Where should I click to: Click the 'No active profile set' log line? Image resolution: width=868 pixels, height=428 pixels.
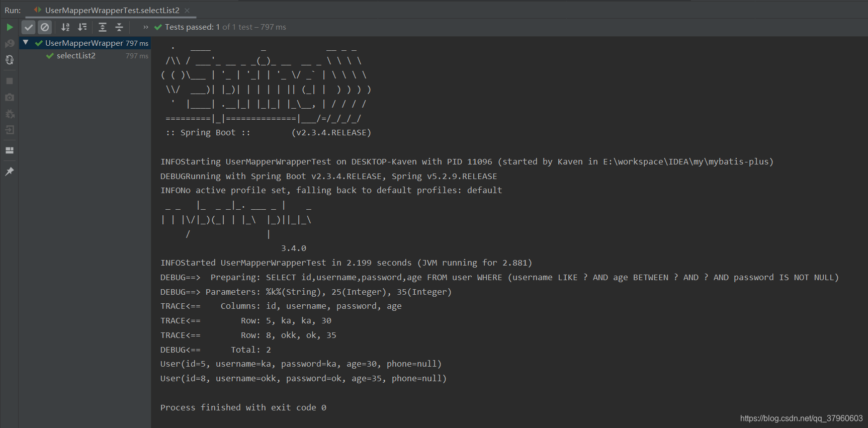click(x=331, y=191)
